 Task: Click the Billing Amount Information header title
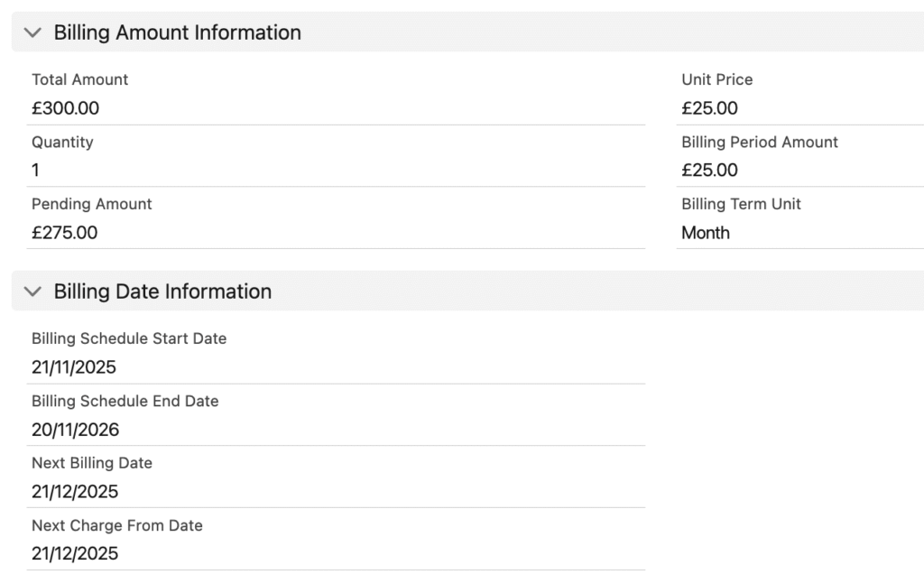(177, 32)
